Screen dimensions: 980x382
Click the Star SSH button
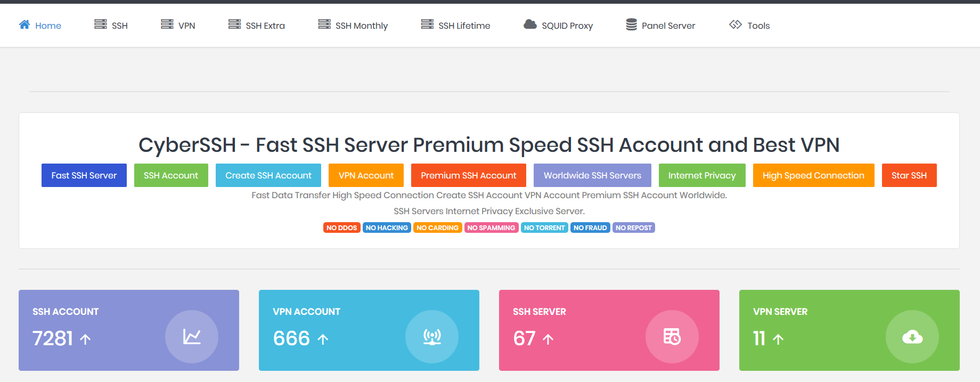tap(909, 175)
